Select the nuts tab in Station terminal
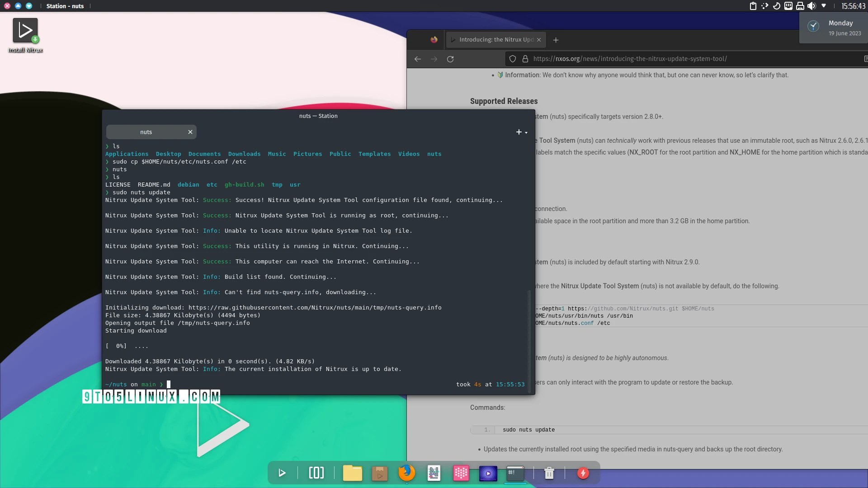 pos(146,131)
